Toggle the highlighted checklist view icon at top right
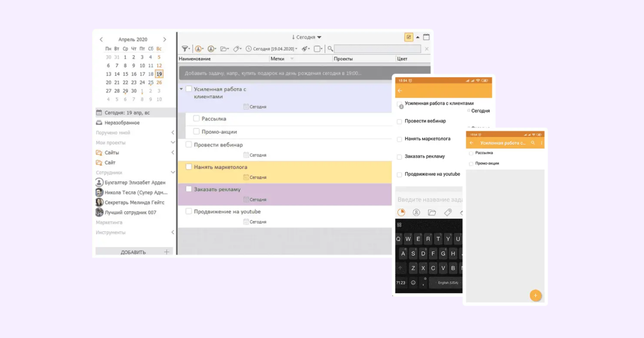This screenshot has height=338, width=644. [409, 37]
